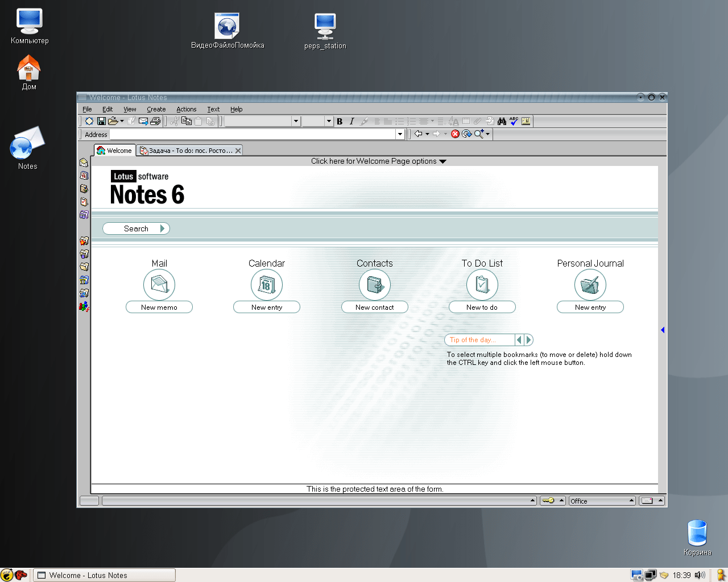Click the round Contacts address book icon
728x582 pixels.
tap(375, 285)
